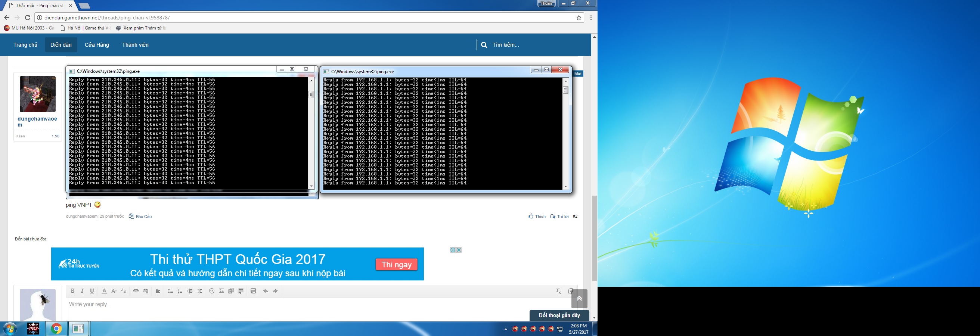Open the dungchamvaoem profile avatar
The image size is (980, 336).
click(x=38, y=94)
